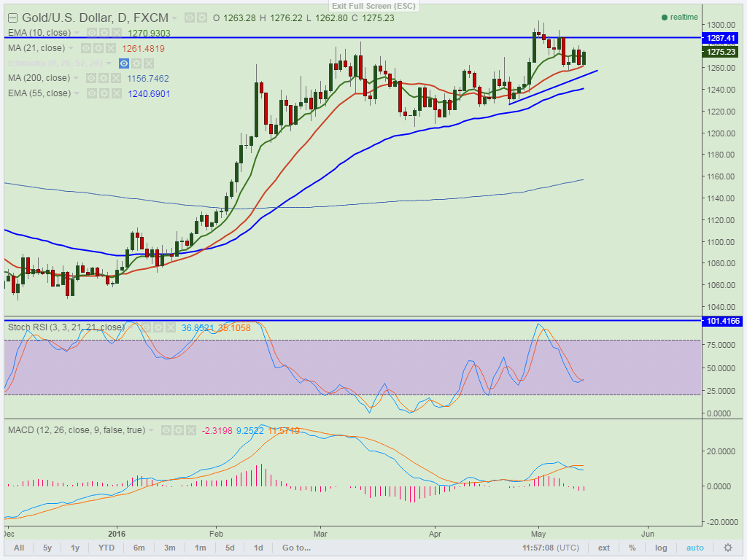Viewport: 747px width, 560px height.
Task: Click the 101.4166 Stoch RSI line label
Action: coord(723,321)
